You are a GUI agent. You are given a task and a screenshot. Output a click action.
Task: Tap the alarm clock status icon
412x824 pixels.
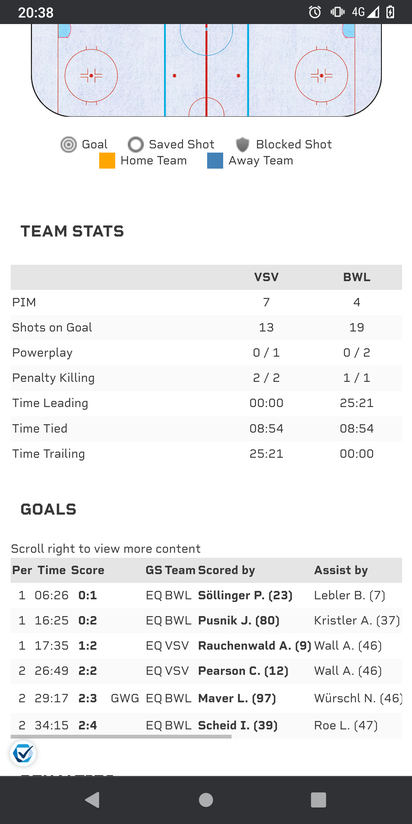(x=315, y=12)
